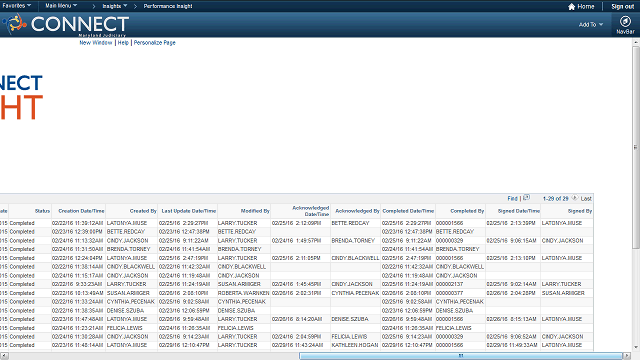Select Created By cell 'DENISE.SZUBA'
Screen dimensions: 640x360
pos(125,311)
